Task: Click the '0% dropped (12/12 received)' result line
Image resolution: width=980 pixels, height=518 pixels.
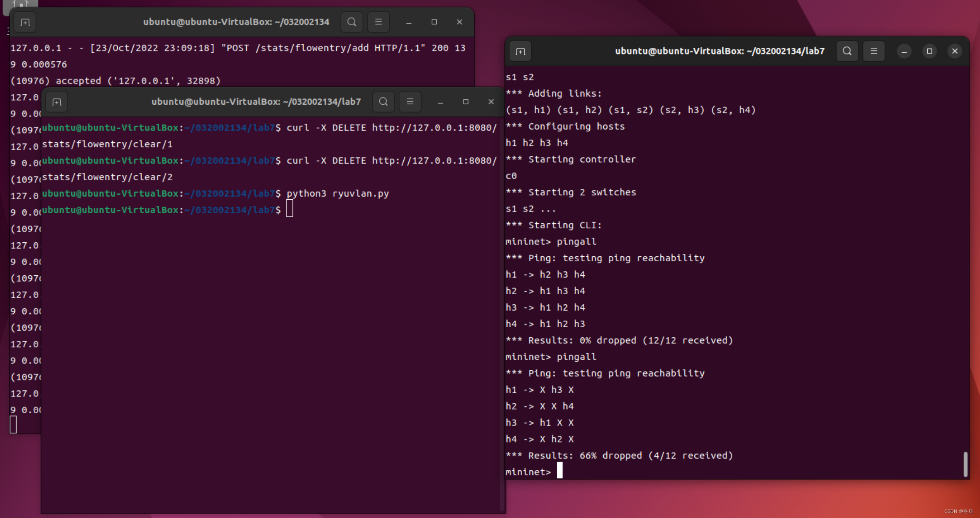Action: coord(619,340)
